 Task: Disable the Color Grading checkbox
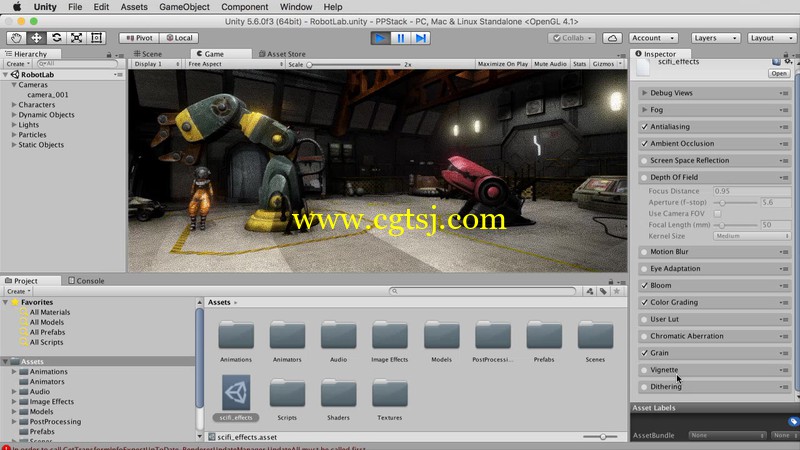tap(644, 302)
